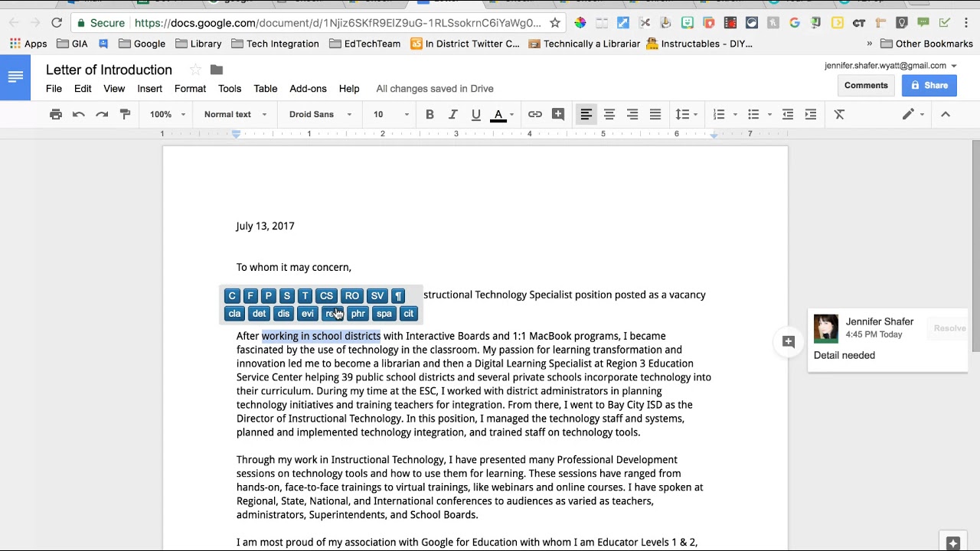This screenshot has height=551, width=980.
Task: Open the Edit menu
Action: pyautogui.click(x=83, y=89)
